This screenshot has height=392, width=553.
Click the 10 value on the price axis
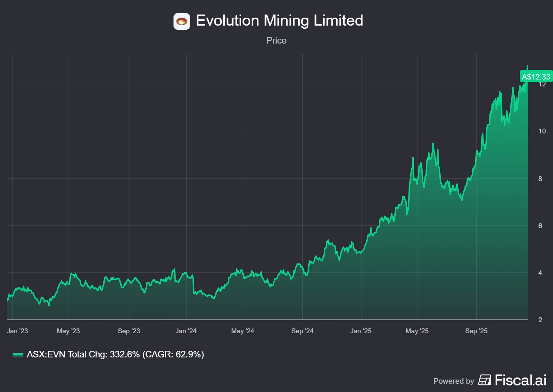[x=542, y=131]
